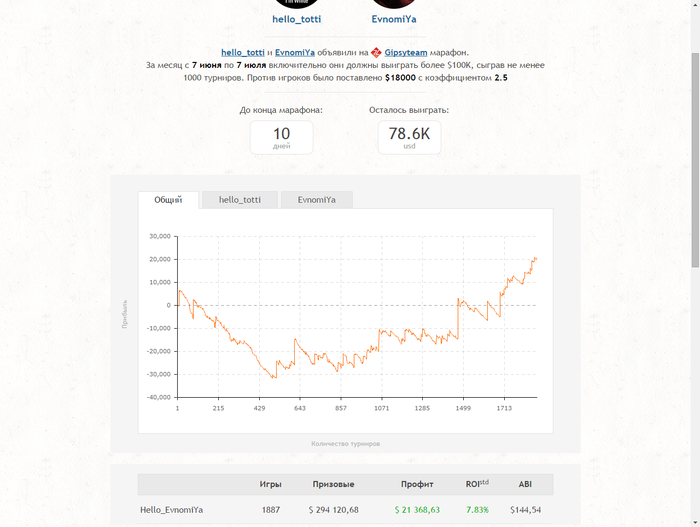The image size is (700, 527).
Task: Click the Gipsyteam logo icon
Action: (x=376, y=52)
